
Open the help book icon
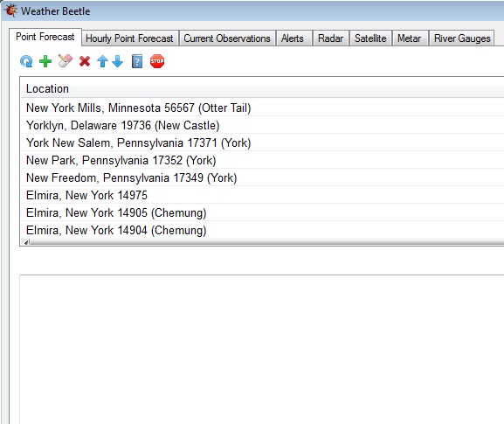(x=137, y=61)
